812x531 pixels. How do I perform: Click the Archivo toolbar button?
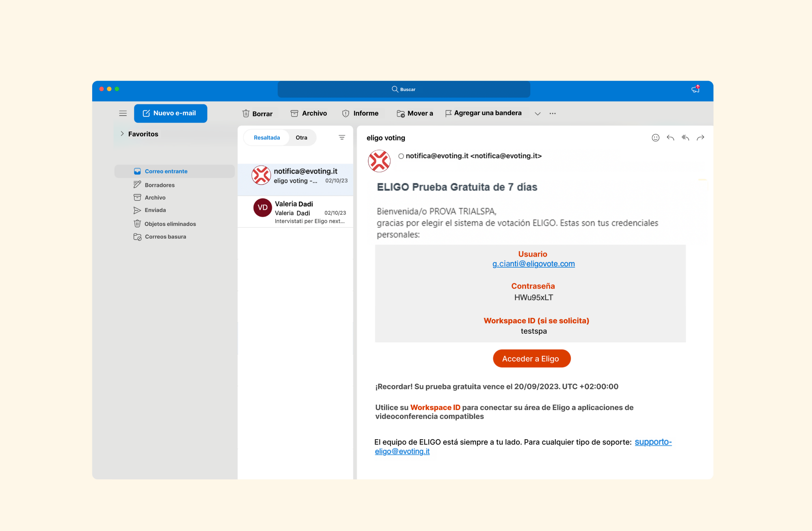coord(309,113)
